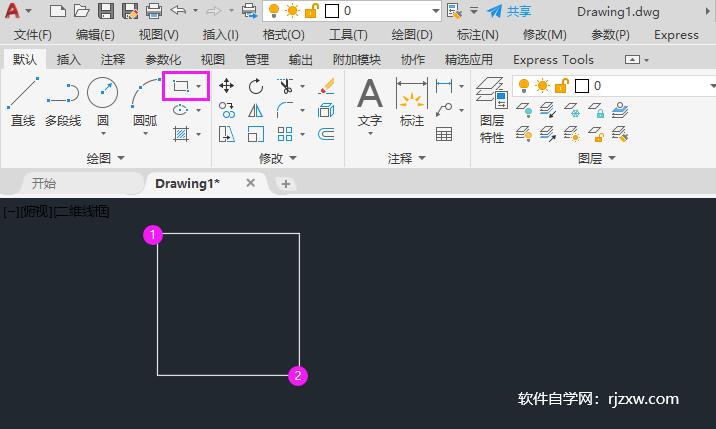Activate the Trim scissors tool
The image size is (716, 429).
285,86
